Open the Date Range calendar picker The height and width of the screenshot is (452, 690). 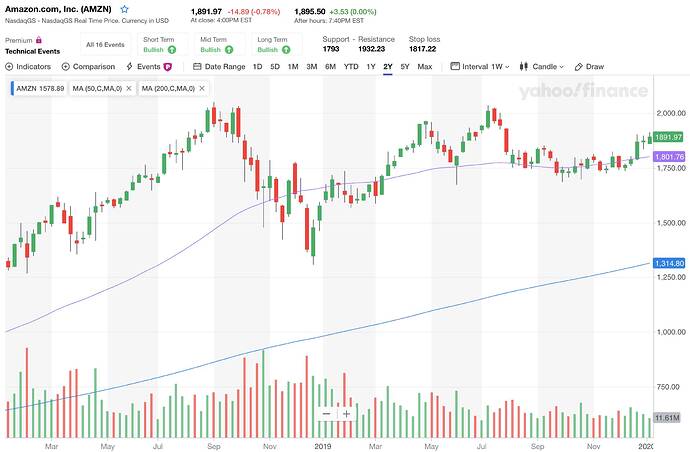coord(198,67)
